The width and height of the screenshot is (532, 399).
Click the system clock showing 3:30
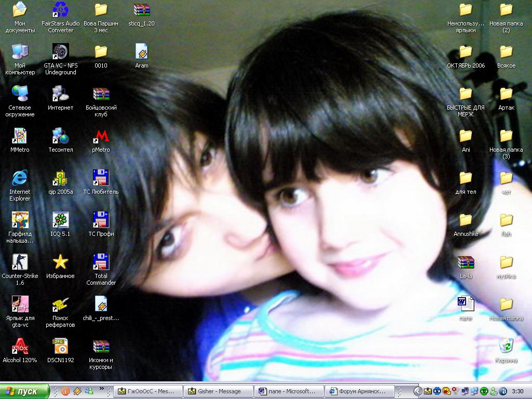point(517,391)
